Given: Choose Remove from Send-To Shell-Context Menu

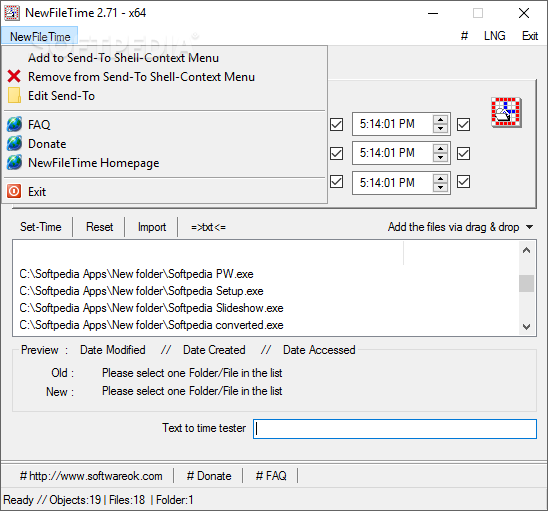Looking at the screenshot, I should (x=165, y=77).
